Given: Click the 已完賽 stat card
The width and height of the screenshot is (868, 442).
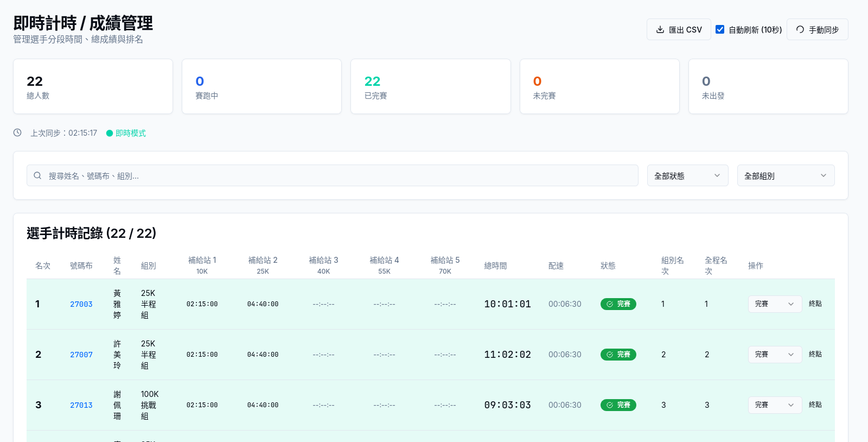Looking at the screenshot, I should (x=431, y=86).
